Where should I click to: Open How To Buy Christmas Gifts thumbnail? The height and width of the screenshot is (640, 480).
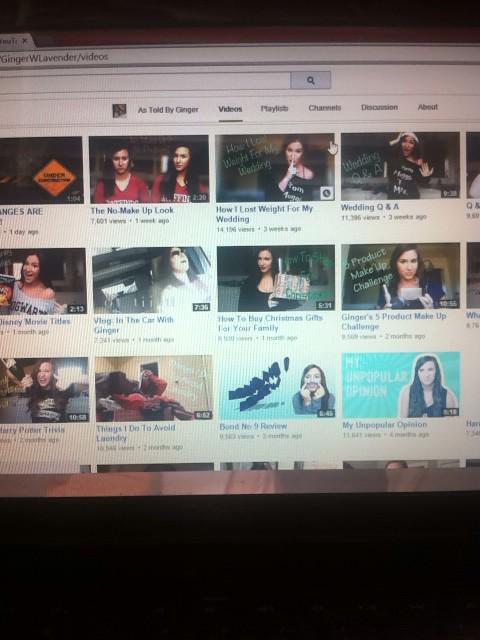(276, 278)
